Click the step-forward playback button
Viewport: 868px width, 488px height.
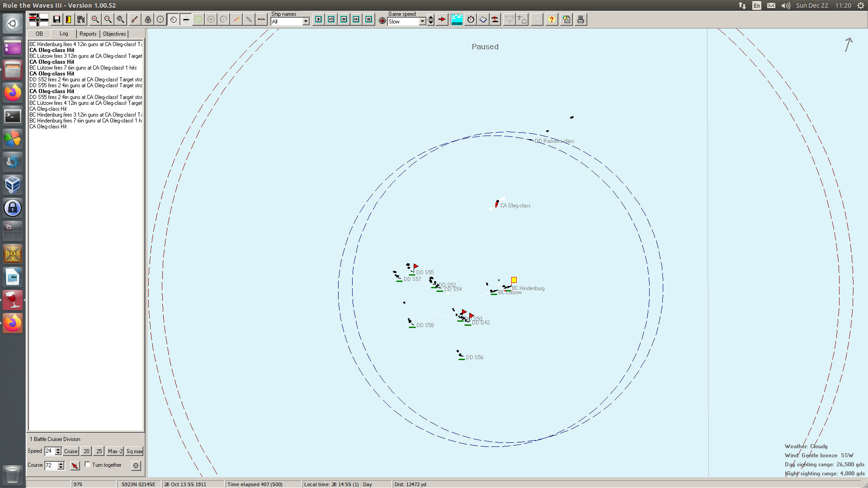click(344, 19)
